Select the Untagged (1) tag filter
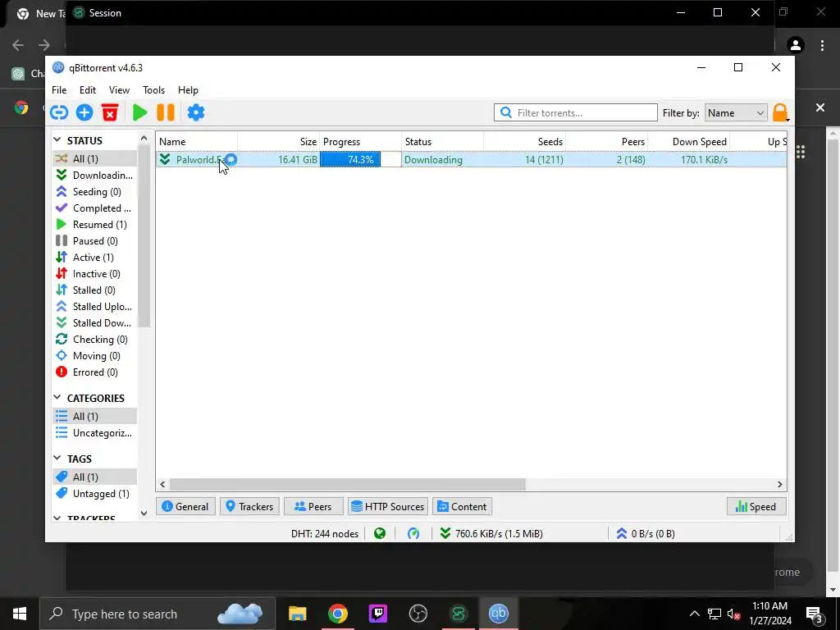The image size is (840, 630). 94,493
